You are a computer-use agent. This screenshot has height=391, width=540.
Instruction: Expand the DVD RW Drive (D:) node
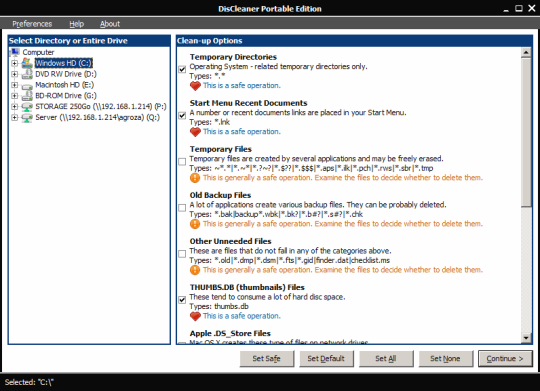tap(14, 74)
